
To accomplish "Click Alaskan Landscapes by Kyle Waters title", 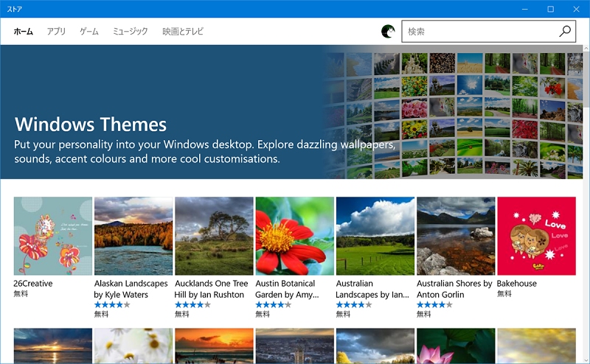I will pos(131,289).
